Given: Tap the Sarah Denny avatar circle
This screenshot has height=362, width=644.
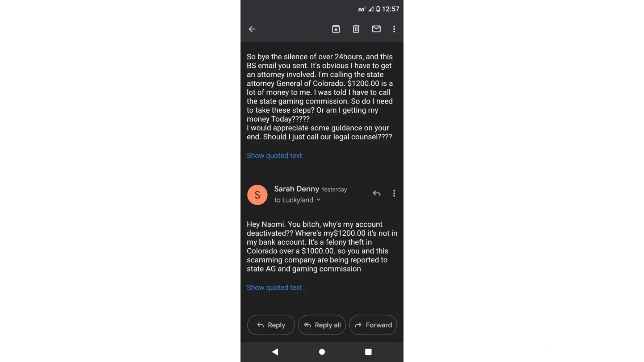Looking at the screenshot, I should [x=257, y=195].
